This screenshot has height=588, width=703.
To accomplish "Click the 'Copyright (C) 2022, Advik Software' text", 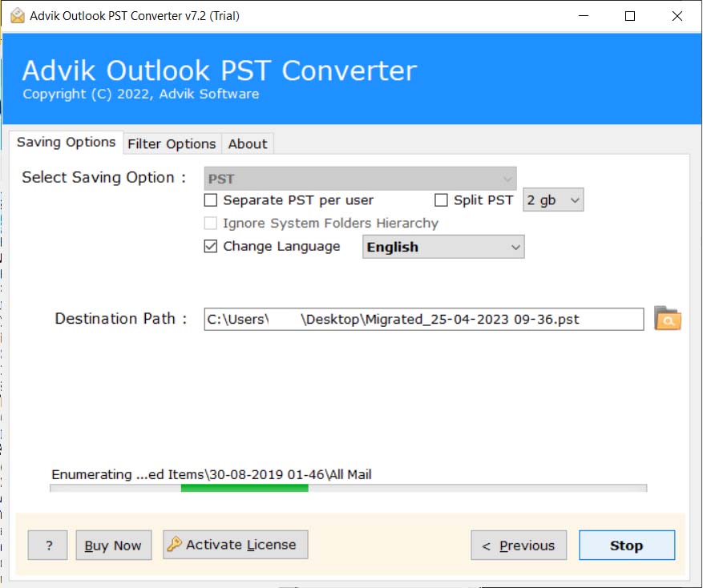I will tap(141, 94).
